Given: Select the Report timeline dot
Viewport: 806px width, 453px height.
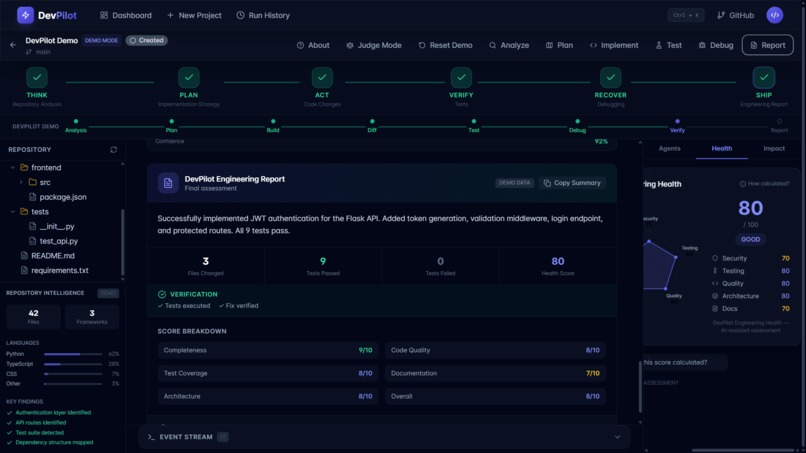Looking at the screenshot, I should [779, 122].
